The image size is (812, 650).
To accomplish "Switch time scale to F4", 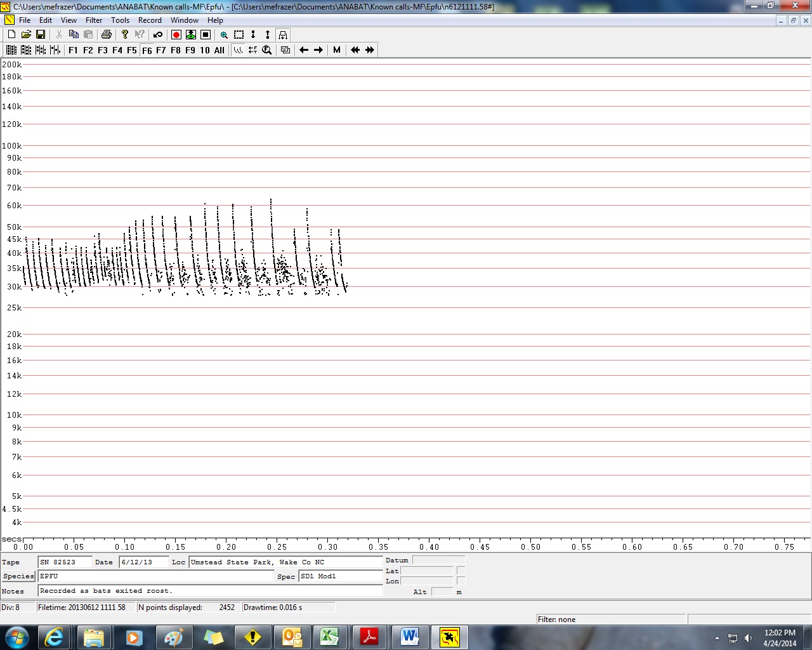I will [117, 50].
